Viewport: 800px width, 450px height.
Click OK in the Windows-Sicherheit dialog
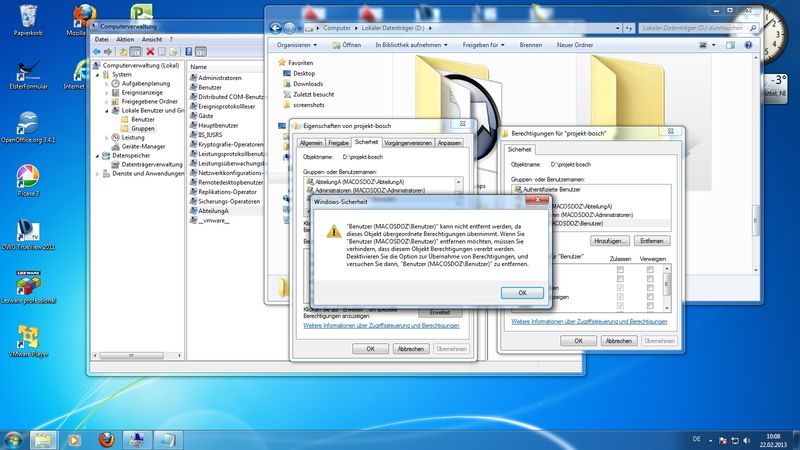521,292
